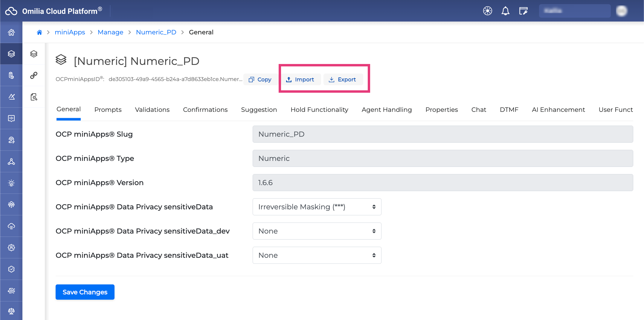644x320 pixels.
Task: Open the circuit pipeline sidebar icon
Action: [x=11, y=291]
